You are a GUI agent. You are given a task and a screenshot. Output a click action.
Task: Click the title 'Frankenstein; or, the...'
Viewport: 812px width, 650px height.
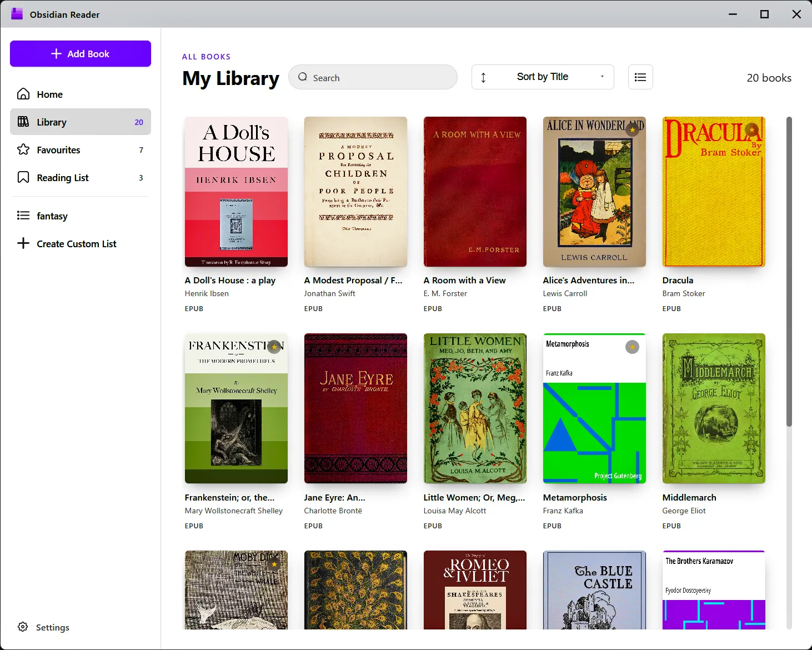[x=229, y=498]
